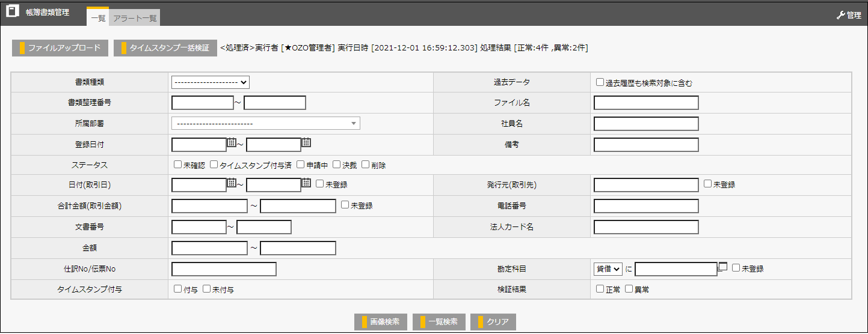Expand the 所属部署 dropdown list
868x334 pixels.
point(265,124)
